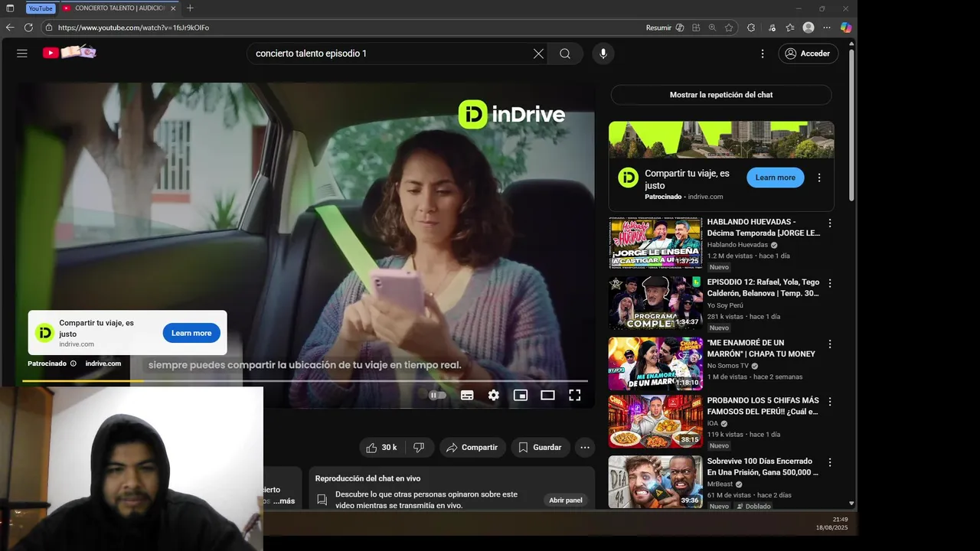Open ME ENAMORÉ DE UN MARRÓN thumbnail
980x551 pixels.
(x=655, y=364)
